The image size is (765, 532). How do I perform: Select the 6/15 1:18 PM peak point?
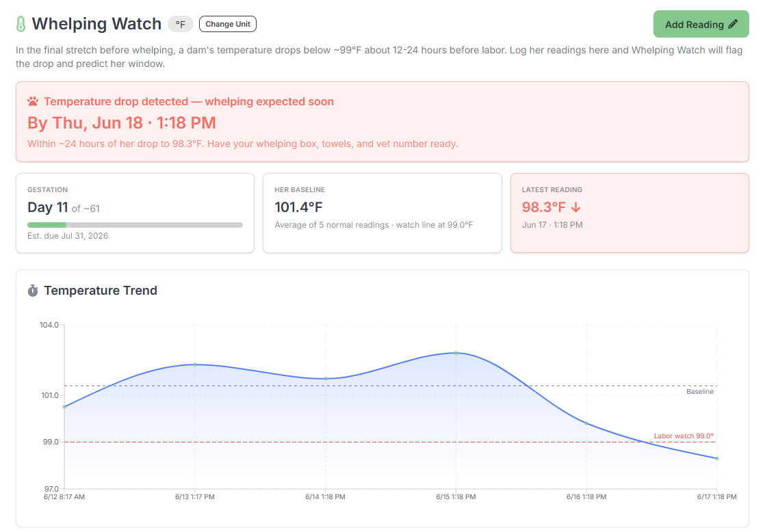(x=456, y=353)
